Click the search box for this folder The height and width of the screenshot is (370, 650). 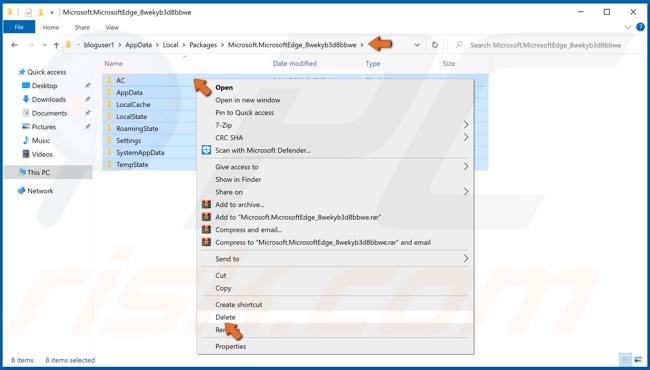(545, 45)
